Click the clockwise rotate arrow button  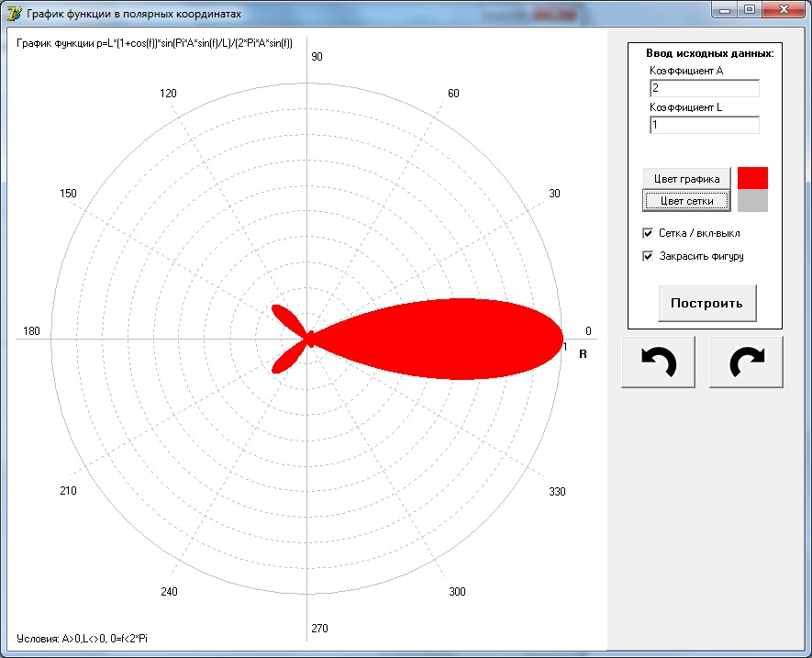point(746,362)
